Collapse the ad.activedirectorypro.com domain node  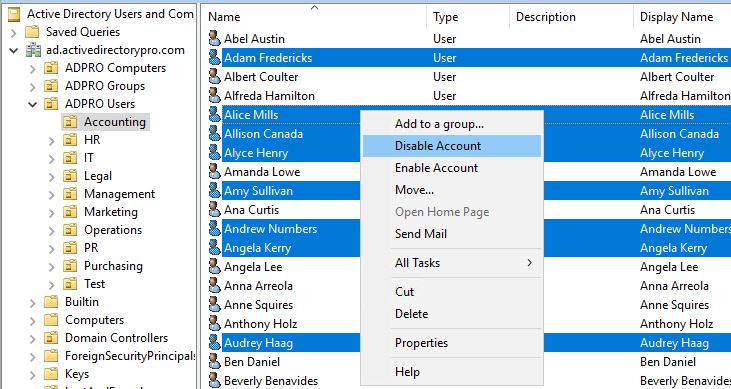tap(14, 50)
